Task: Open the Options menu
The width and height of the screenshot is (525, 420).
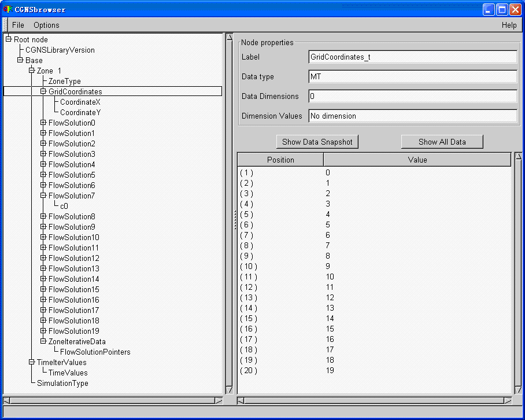Action: tap(46, 25)
